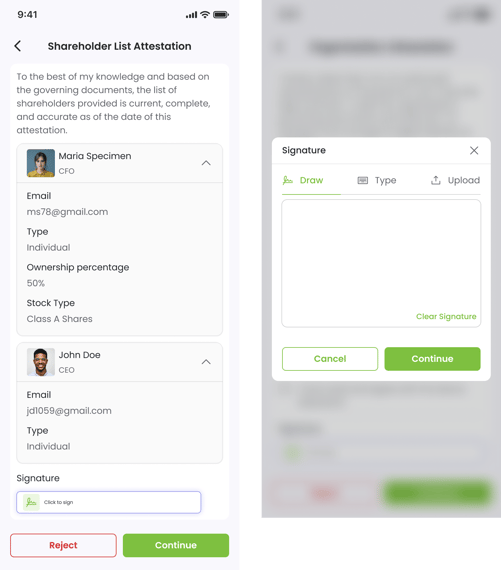Collapse Maria Specimen's details chevron
This screenshot has height=570, width=501.
coord(206,163)
